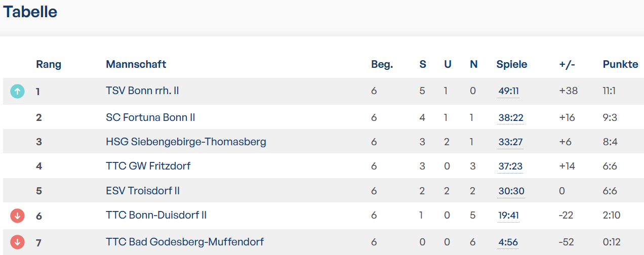Click the 49:11 games score link
This screenshot has height=255, width=644.
[x=508, y=91]
